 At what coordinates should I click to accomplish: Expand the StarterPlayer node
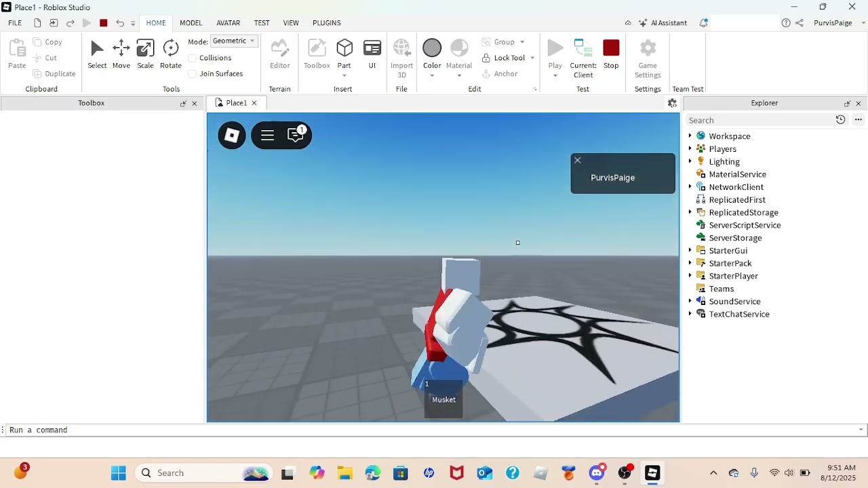[690, 276]
